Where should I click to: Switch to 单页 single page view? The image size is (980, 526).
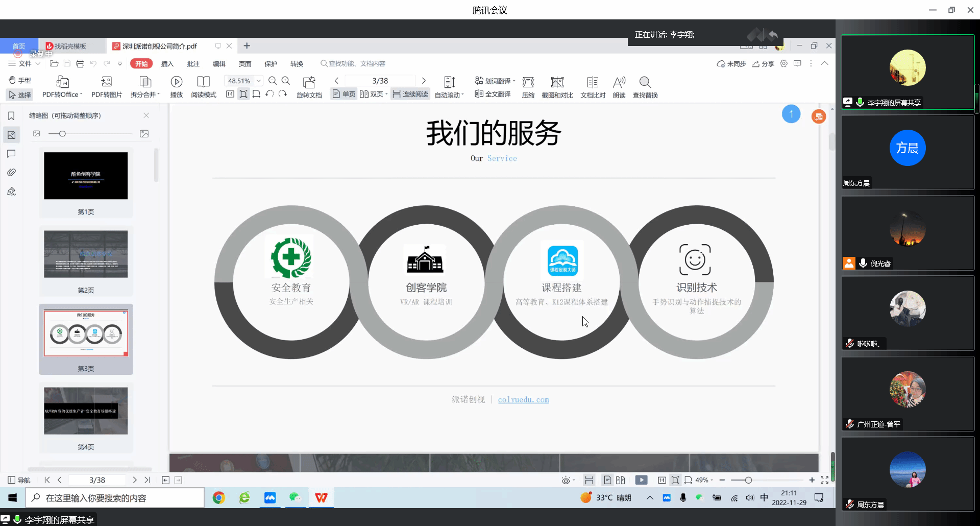point(344,94)
